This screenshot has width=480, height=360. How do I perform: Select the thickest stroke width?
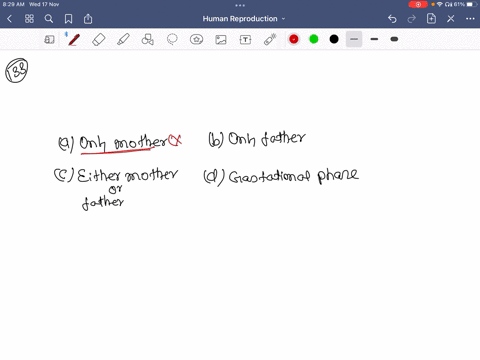(394, 39)
